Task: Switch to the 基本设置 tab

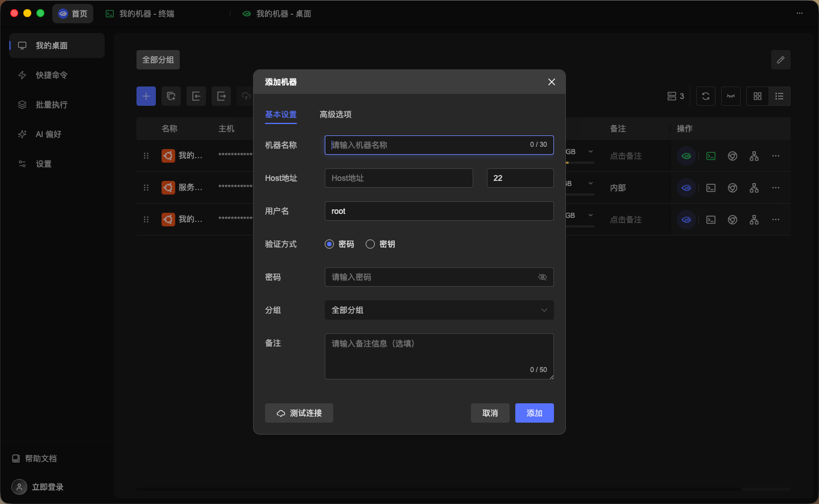Action: (281, 114)
